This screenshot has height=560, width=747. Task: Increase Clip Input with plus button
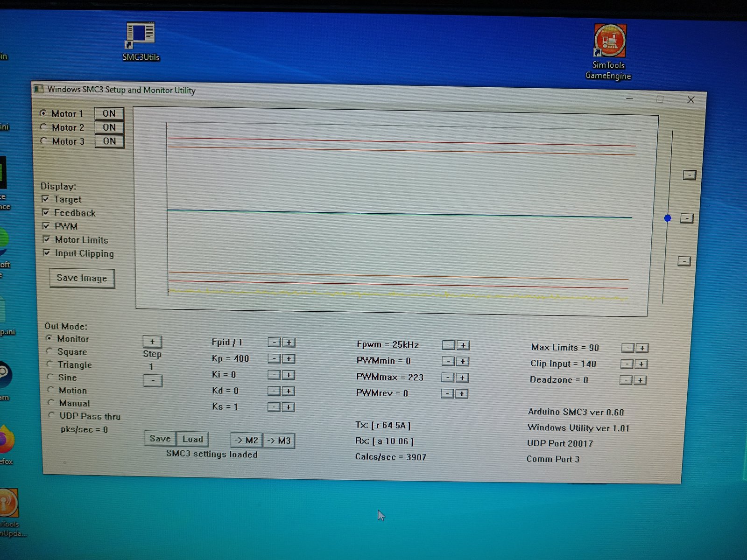pyautogui.click(x=641, y=364)
